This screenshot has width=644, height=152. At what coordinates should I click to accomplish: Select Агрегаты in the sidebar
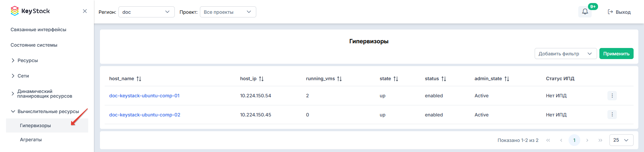[x=31, y=140]
